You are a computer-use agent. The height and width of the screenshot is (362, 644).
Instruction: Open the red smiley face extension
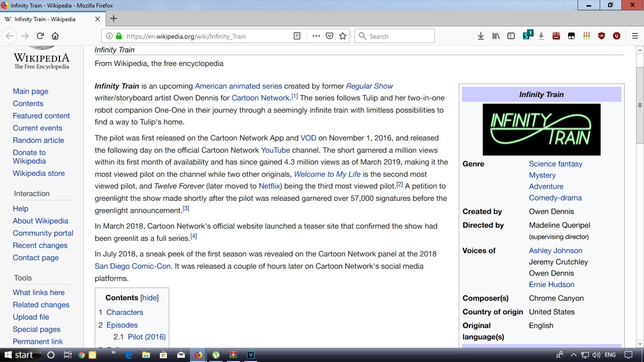click(556, 36)
